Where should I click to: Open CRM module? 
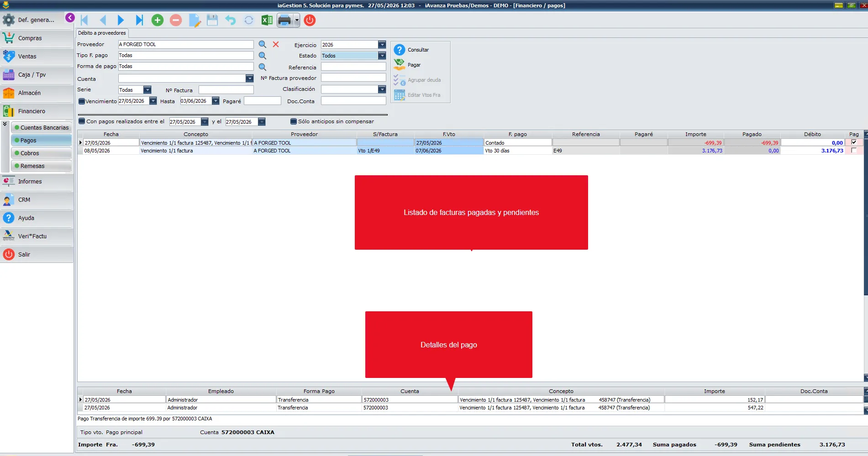(x=37, y=200)
